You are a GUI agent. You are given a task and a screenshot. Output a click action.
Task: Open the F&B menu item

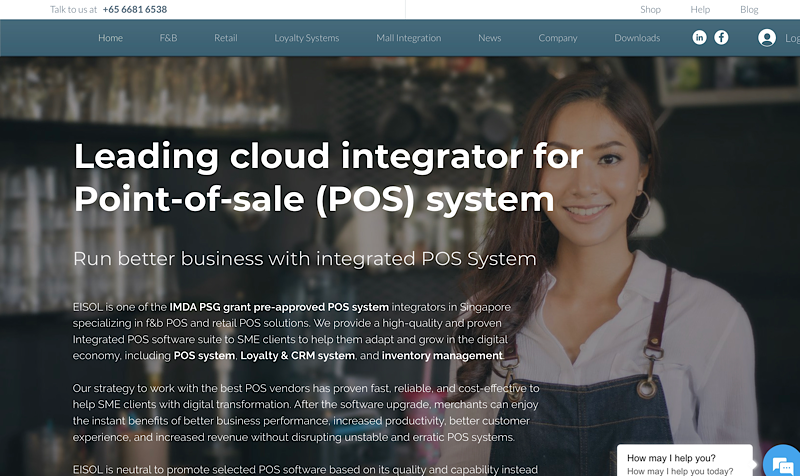[x=168, y=38]
